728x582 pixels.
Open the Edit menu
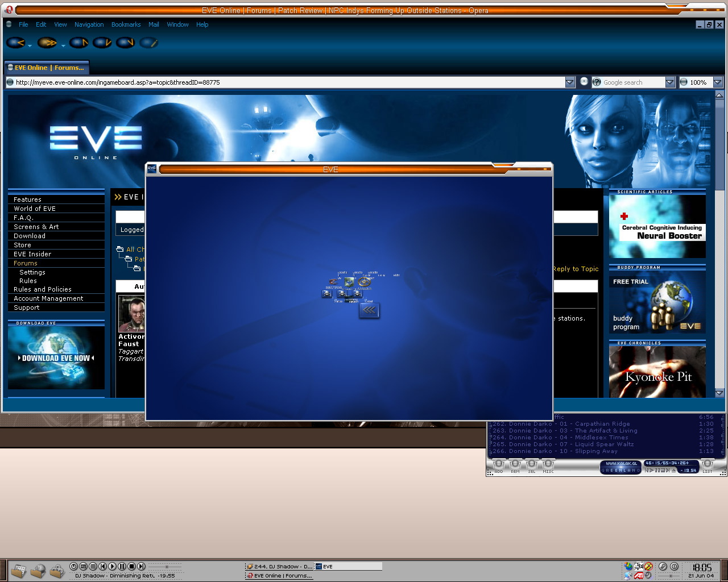[x=41, y=24]
